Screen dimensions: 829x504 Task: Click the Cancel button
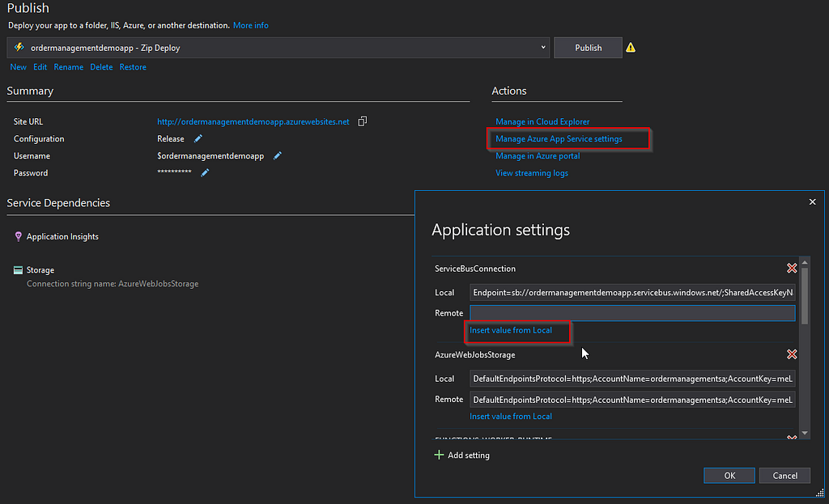[784, 476]
